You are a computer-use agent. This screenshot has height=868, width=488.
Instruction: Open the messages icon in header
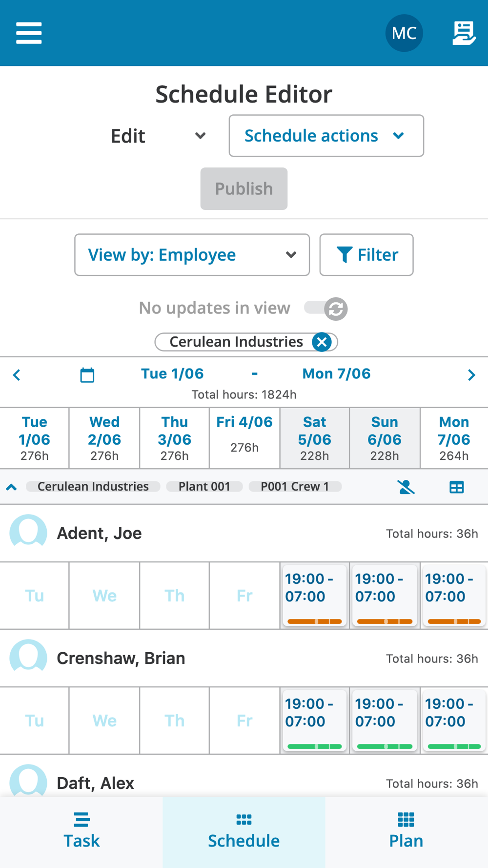click(463, 33)
